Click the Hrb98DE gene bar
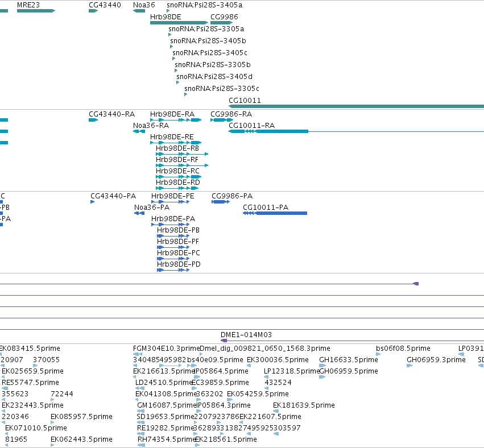 179,23
